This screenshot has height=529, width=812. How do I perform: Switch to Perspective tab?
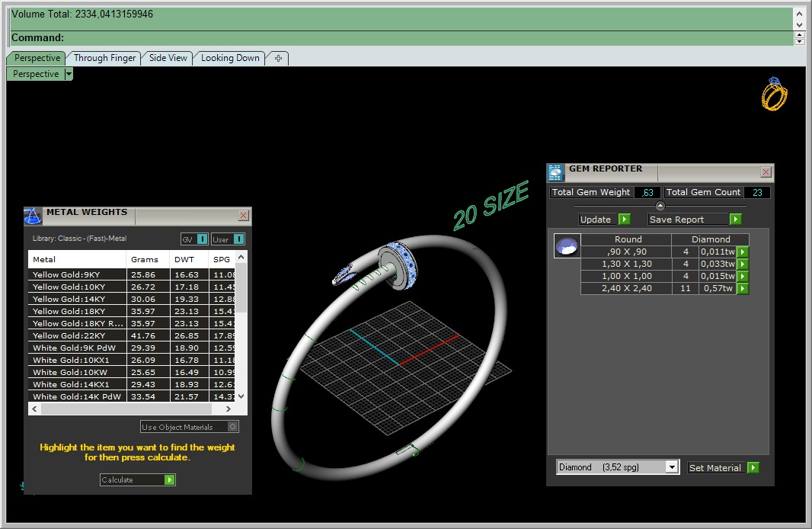(x=37, y=58)
